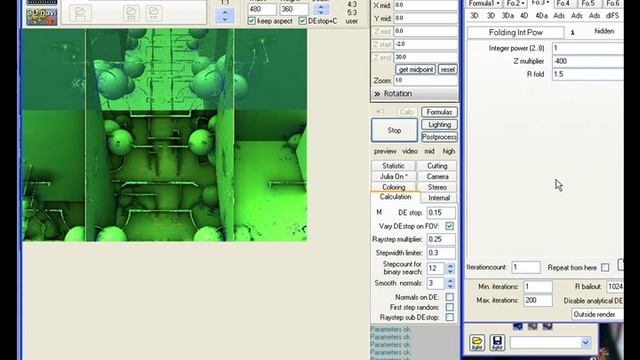Stop the rendering calculation
Image resolution: width=640 pixels, height=360 pixels.
(394, 130)
